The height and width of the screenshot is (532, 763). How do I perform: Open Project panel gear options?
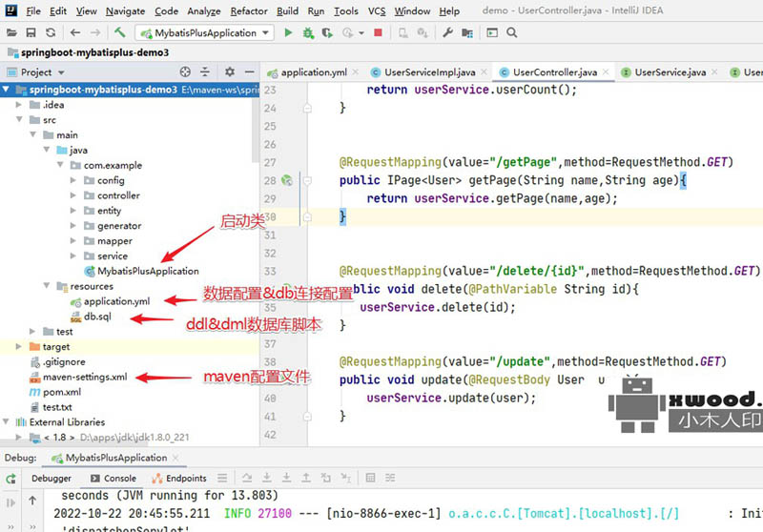click(230, 72)
